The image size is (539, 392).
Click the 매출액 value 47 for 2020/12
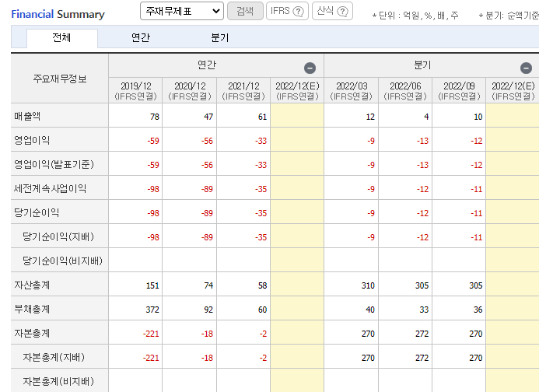tap(208, 117)
